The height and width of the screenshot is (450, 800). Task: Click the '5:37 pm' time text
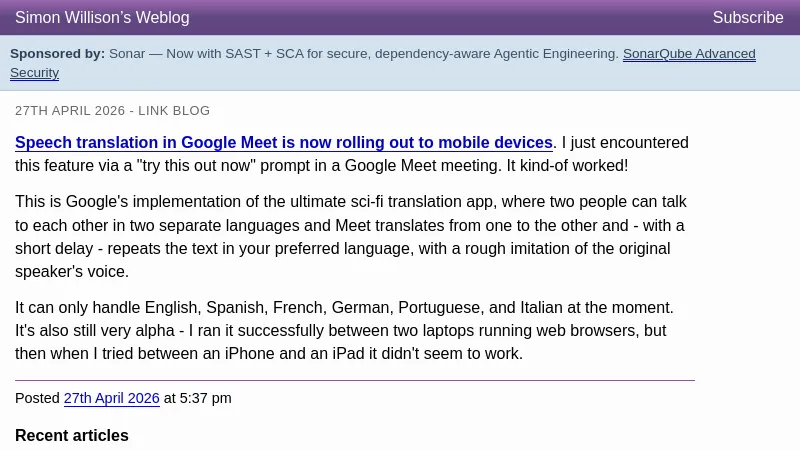[205, 398]
